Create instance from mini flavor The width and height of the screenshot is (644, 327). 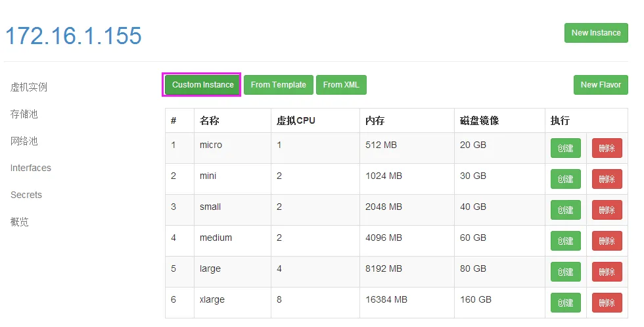[565, 179]
